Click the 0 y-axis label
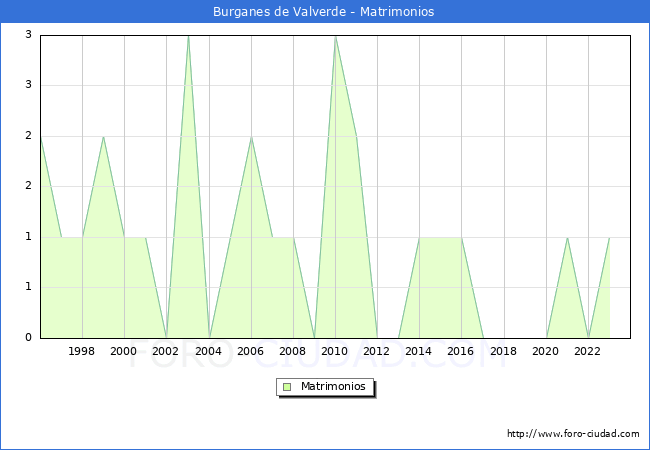This screenshot has width=650, height=450. point(28,338)
